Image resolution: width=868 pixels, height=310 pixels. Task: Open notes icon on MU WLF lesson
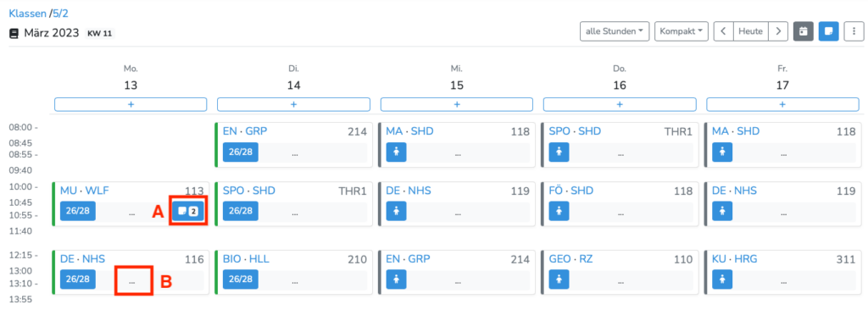click(188, 211)
